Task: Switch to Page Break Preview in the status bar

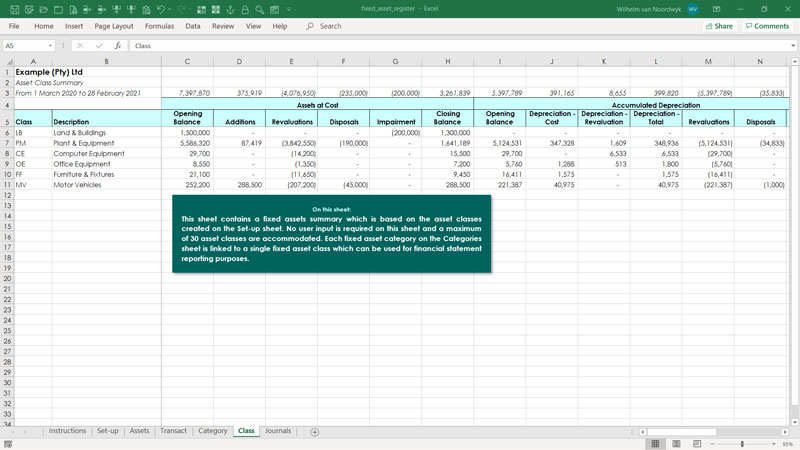Action: point(697,444)
